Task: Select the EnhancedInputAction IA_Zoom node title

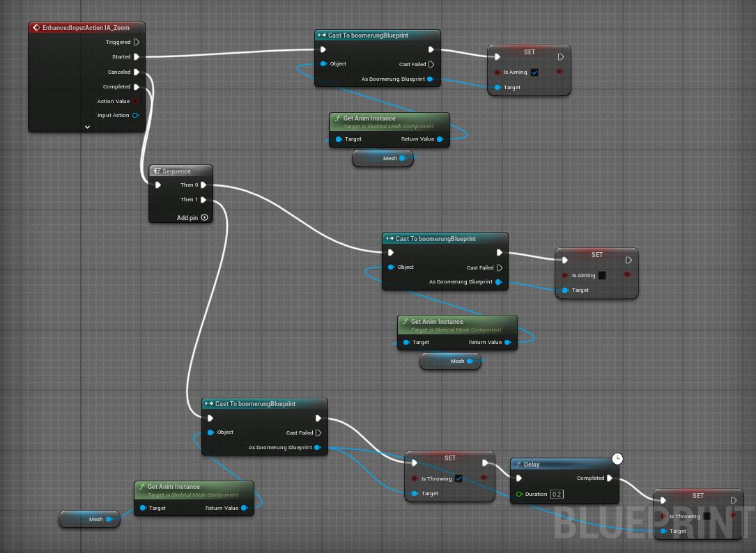Action: tap(85, 28)
